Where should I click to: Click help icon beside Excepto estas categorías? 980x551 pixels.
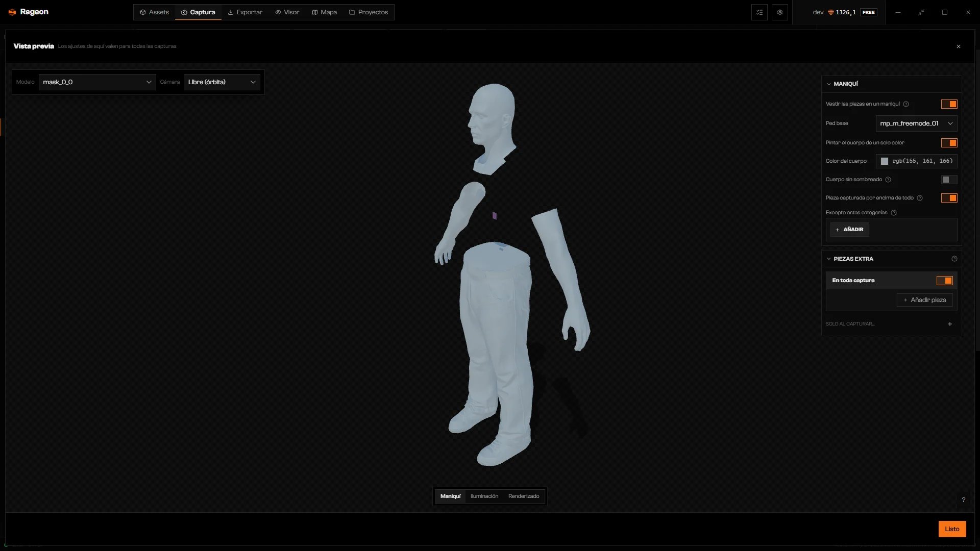pyautogui.click(x=894, y=213)
